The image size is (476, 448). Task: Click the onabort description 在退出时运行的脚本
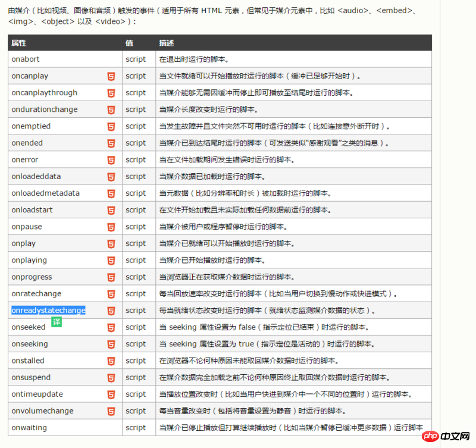194,59
